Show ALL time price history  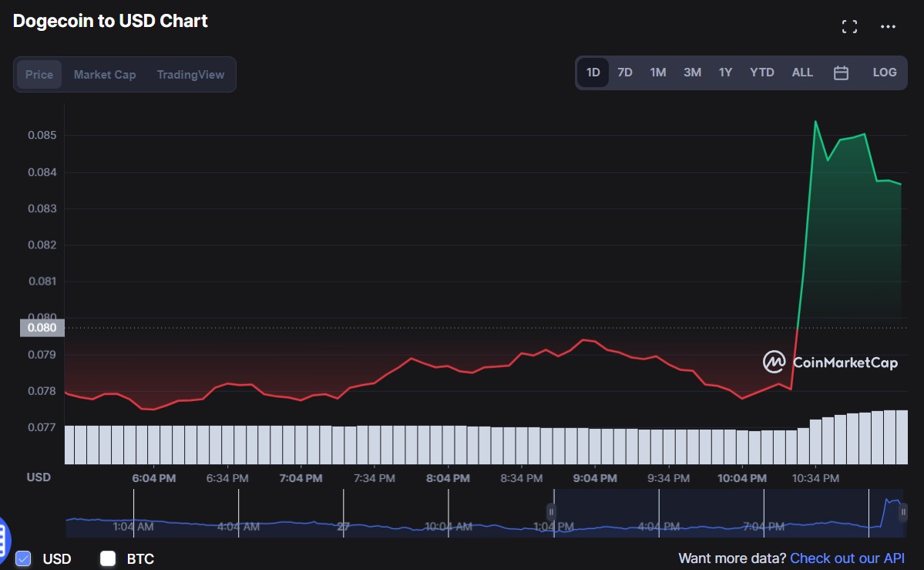802,73
